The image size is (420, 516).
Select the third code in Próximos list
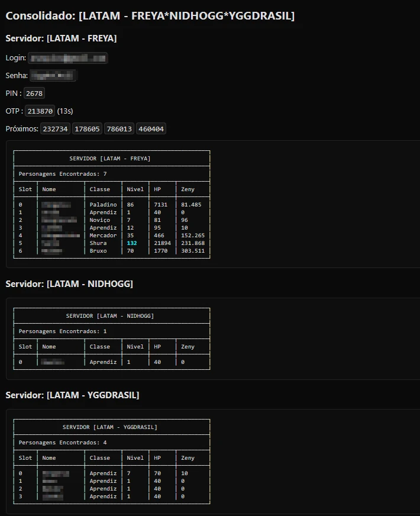point(119,129)
